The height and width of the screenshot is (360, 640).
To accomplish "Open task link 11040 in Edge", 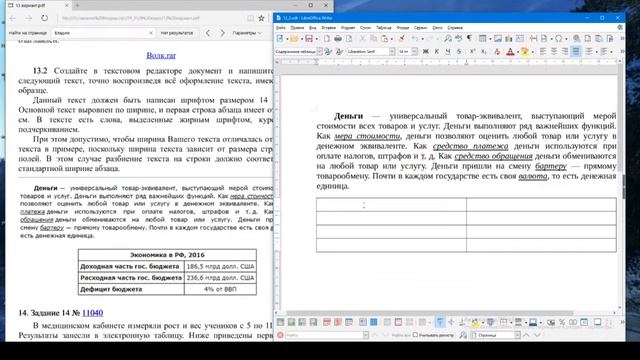I will pyautogui.click(x=92, y=313).
